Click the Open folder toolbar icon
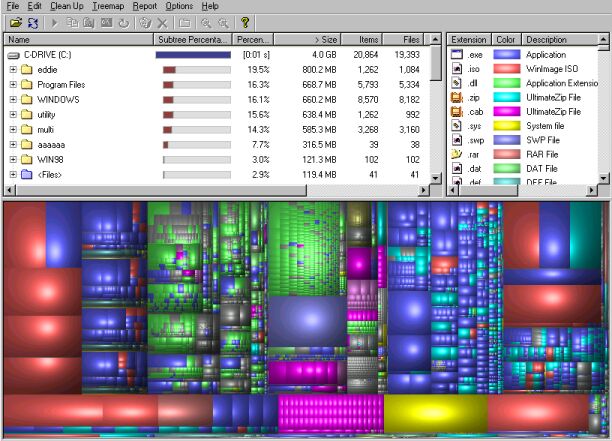612x441 pixels. (16, 23)
